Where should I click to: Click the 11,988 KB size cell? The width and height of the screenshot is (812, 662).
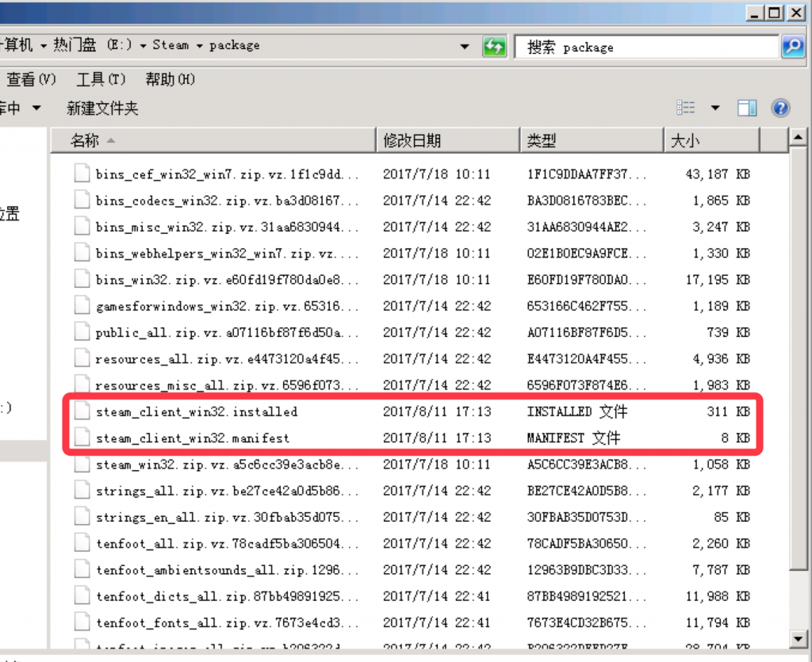click(717, 596)
